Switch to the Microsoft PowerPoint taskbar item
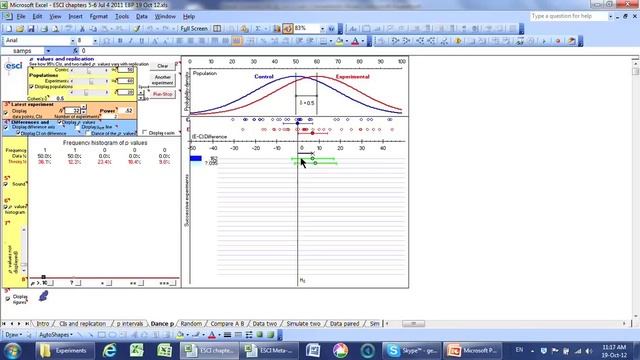640x360 pixels. (472, 351)
